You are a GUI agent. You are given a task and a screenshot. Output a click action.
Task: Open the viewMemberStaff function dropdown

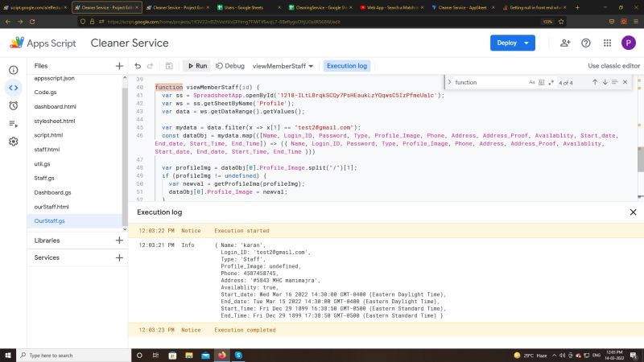[x=283, y=66]
